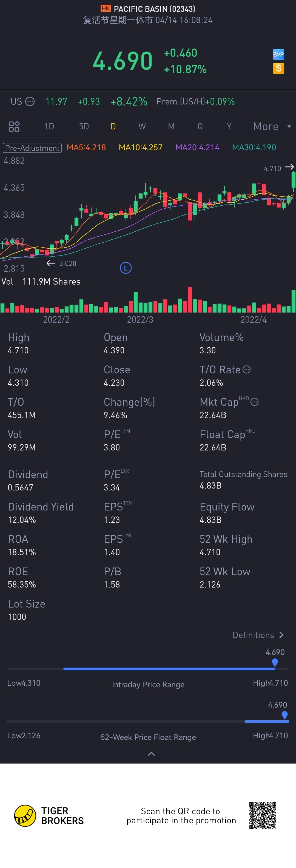
Task: Select the M monthly chart tab
Action: pos(171,126)
